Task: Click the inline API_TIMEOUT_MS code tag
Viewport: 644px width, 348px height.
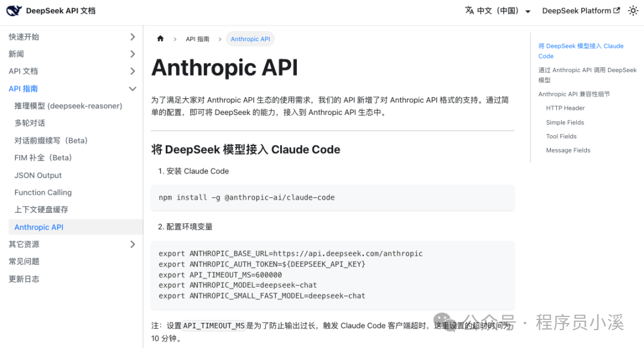Action: [213, 326]
